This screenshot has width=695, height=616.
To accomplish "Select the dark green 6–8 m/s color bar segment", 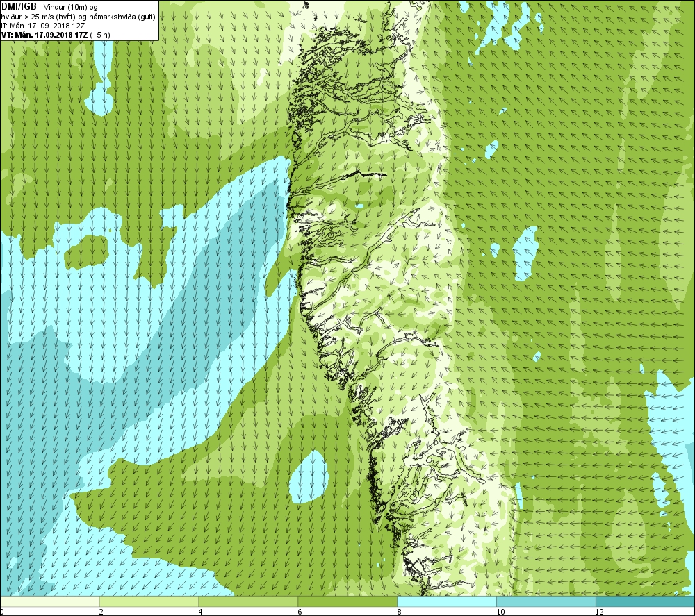I will click(347, 602).
